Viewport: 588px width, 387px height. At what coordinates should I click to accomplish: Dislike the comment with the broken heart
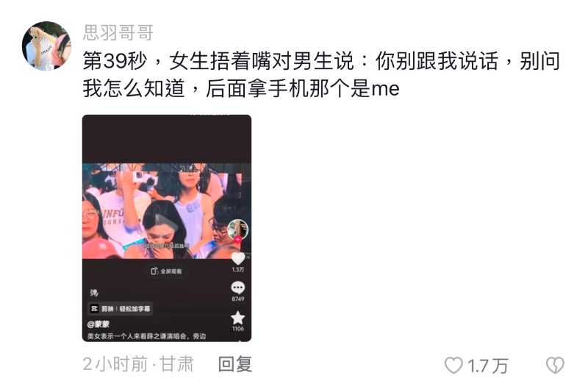coord(555,365)
